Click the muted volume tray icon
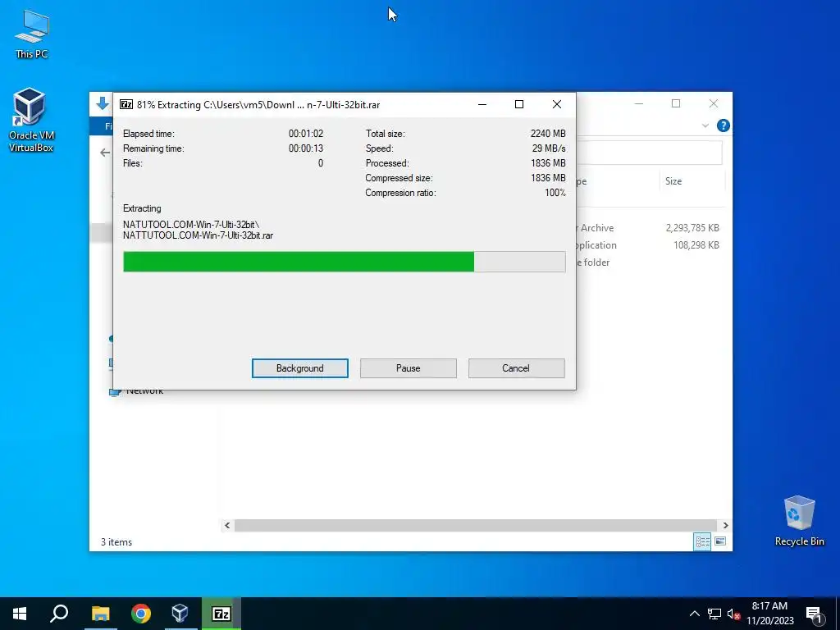Image resolution: width=840 pixels, height=630 pixels. (x=734, y=614)
